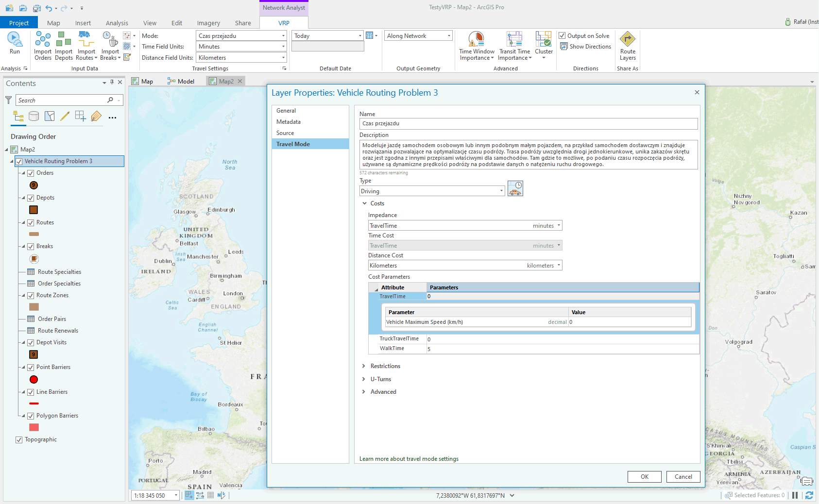
Task: Toggle the Routes layer checkbox
Action: coord(31,222)
